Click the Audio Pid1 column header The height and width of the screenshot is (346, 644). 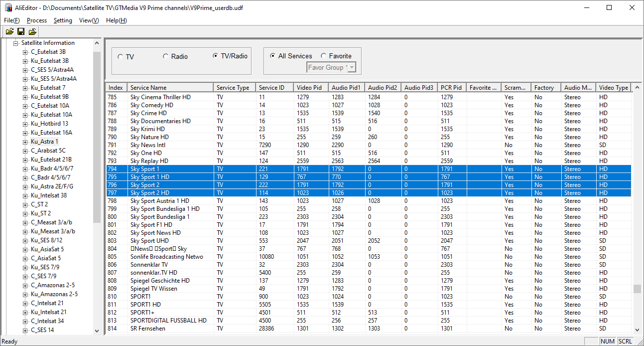coord(347,88)
